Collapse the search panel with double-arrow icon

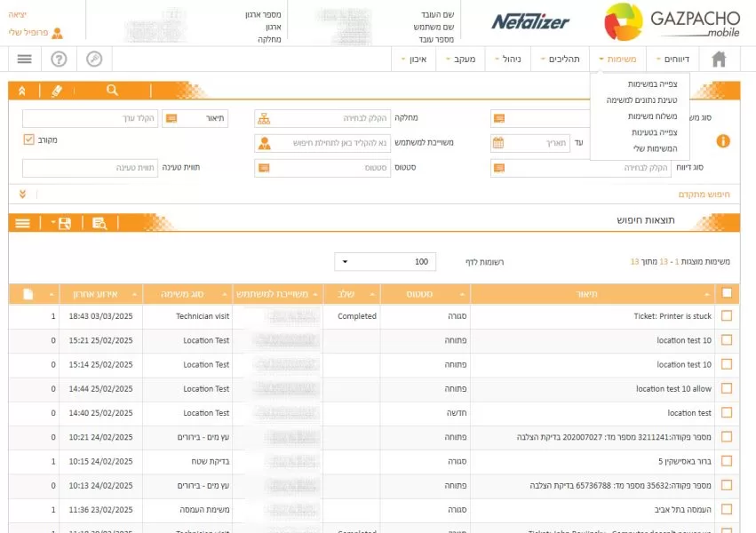coord(22,91)
